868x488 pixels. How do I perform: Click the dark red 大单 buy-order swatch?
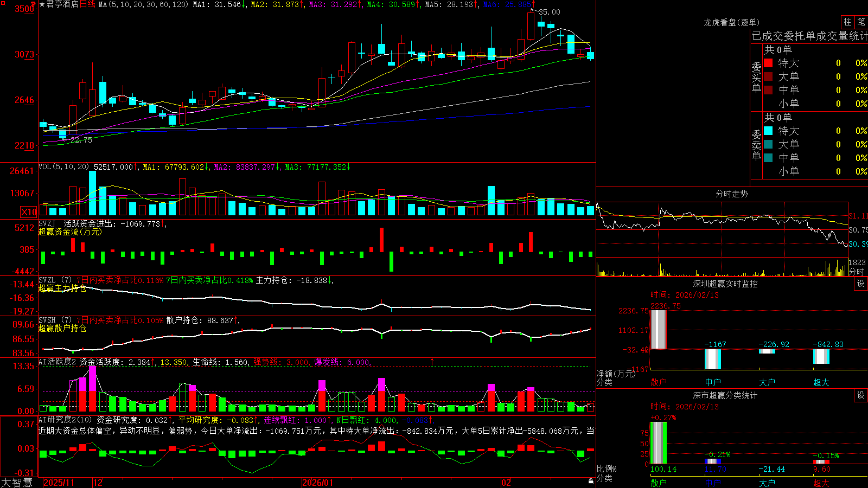768,76
